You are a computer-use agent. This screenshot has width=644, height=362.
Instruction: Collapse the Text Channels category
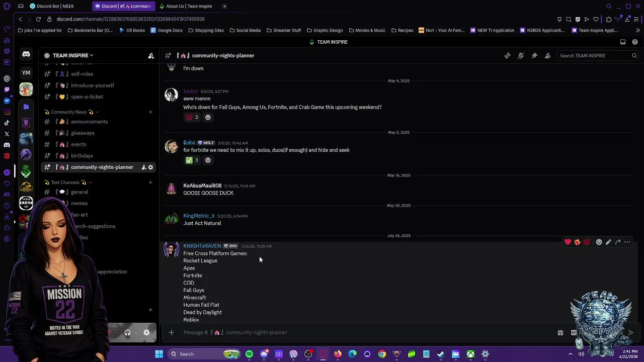click(x=68, y=183)
